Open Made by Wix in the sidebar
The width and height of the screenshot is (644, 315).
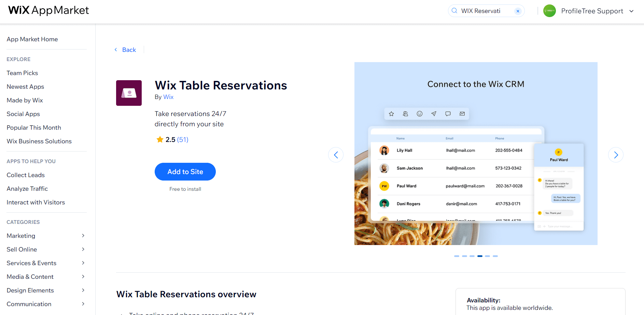point(25,100)
